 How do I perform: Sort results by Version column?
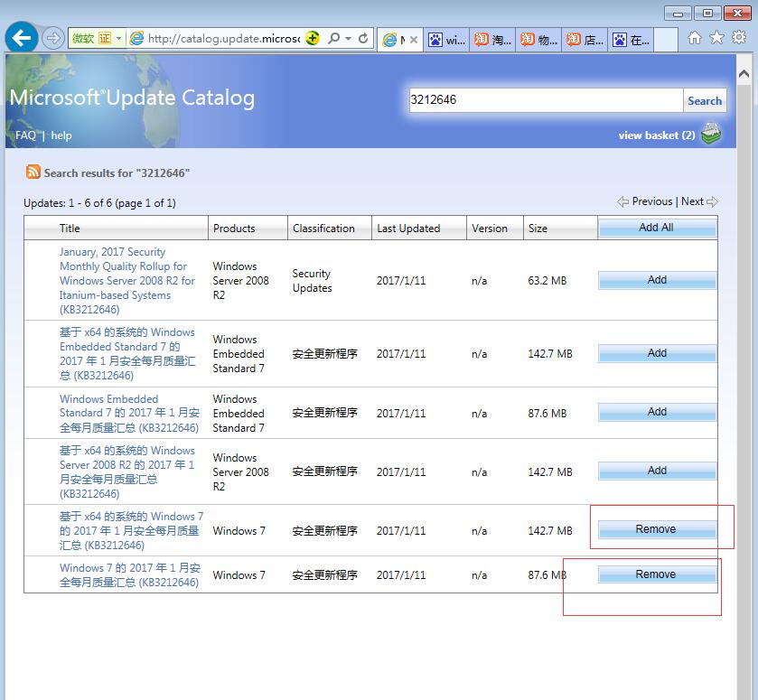490,229
